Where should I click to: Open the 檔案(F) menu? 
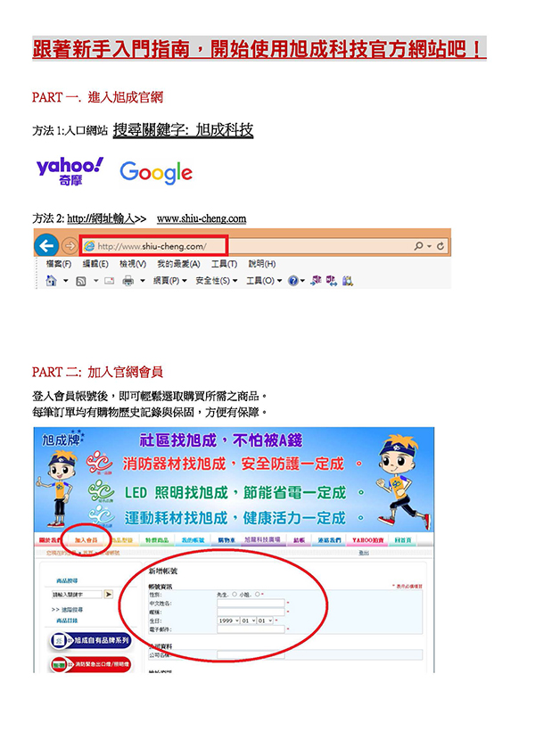[x=58, y=264]
